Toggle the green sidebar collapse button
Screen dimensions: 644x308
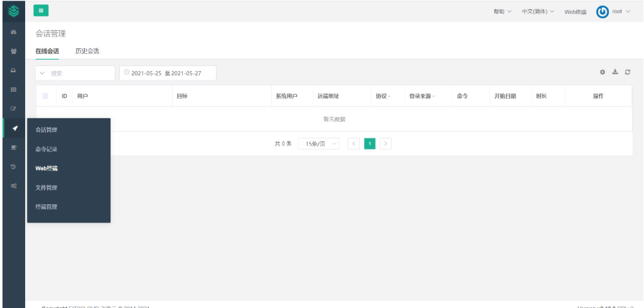coord(41,11)
